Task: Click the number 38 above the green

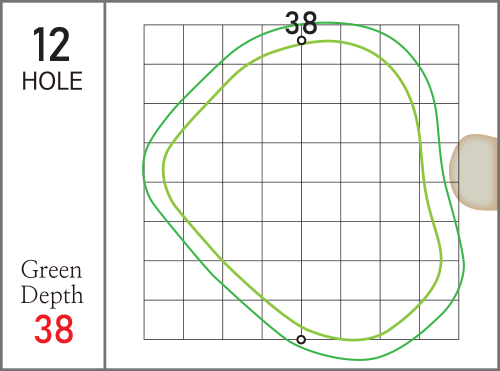Action: point(301,23)
